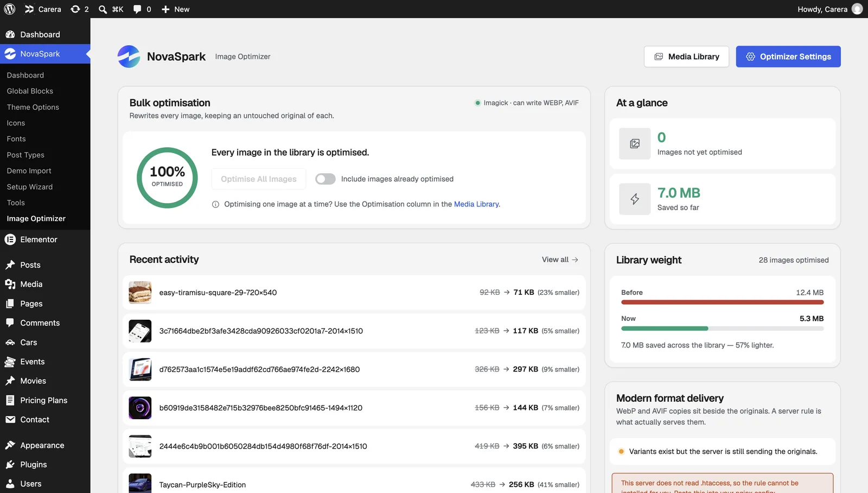Click Howdy, Carera account link
Screen dimensions: 868x493
click(x=822, y=9)
